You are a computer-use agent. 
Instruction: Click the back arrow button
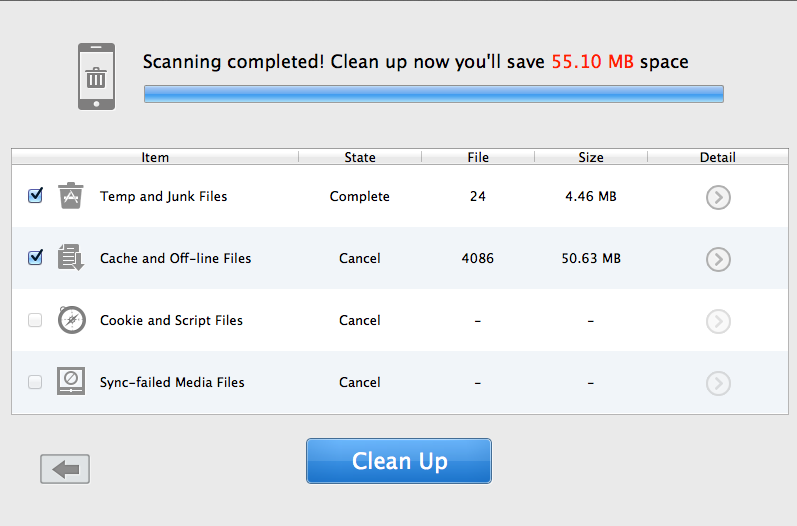tap(65, 468)
